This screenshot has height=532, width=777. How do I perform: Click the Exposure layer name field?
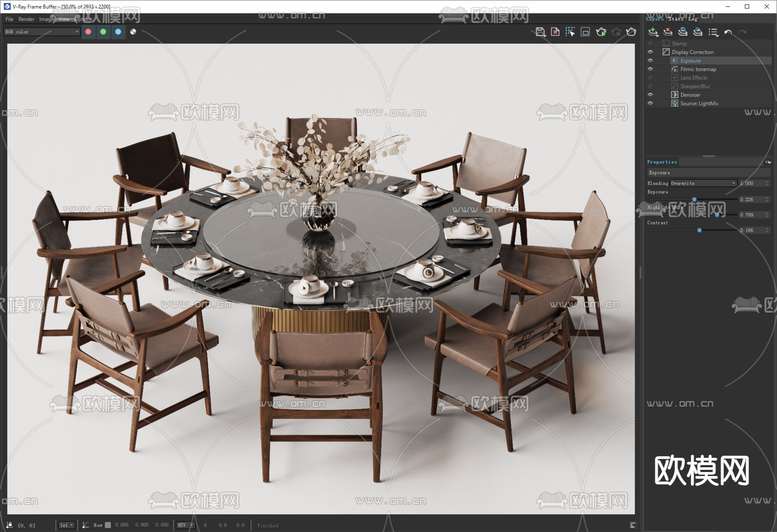click(709, 173)
